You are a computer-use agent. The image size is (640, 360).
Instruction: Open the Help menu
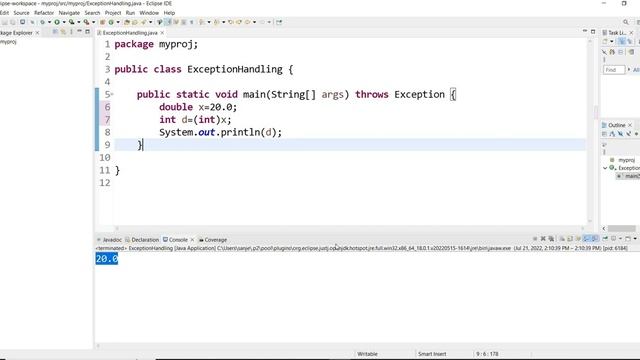point(169,13)
